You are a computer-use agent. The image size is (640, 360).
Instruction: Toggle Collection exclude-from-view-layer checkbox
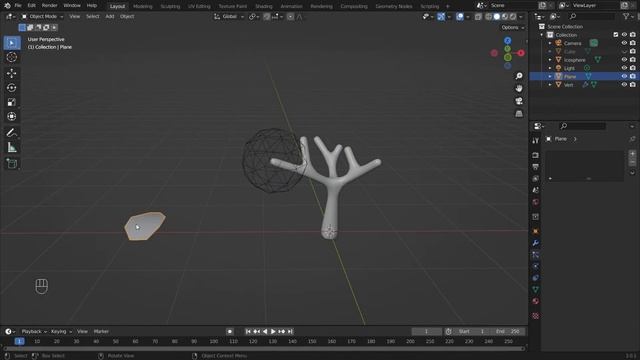pyautogui.click(x=616, y=35)
